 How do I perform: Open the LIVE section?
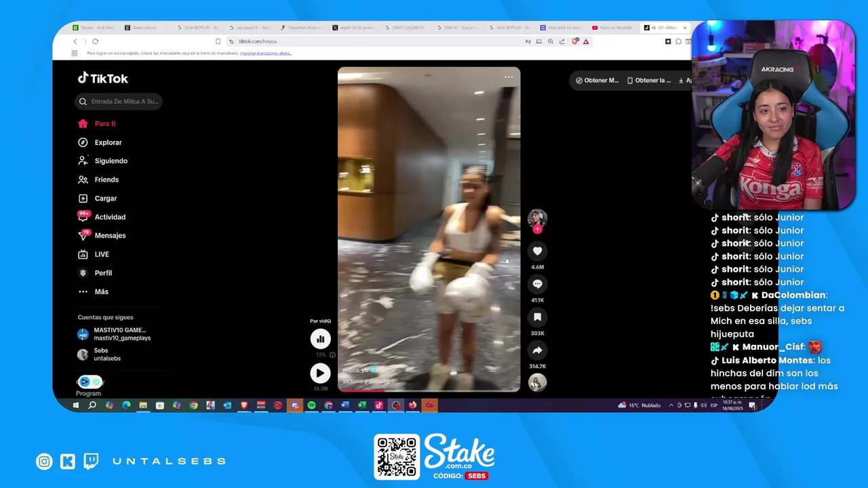click(94, 254)
